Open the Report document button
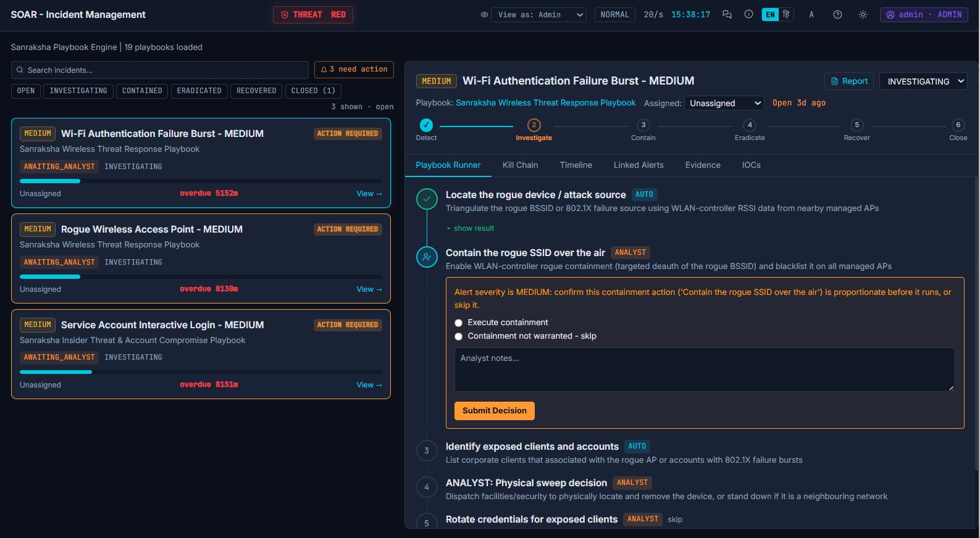The image size is (980, 538). (x=849, y=81)
